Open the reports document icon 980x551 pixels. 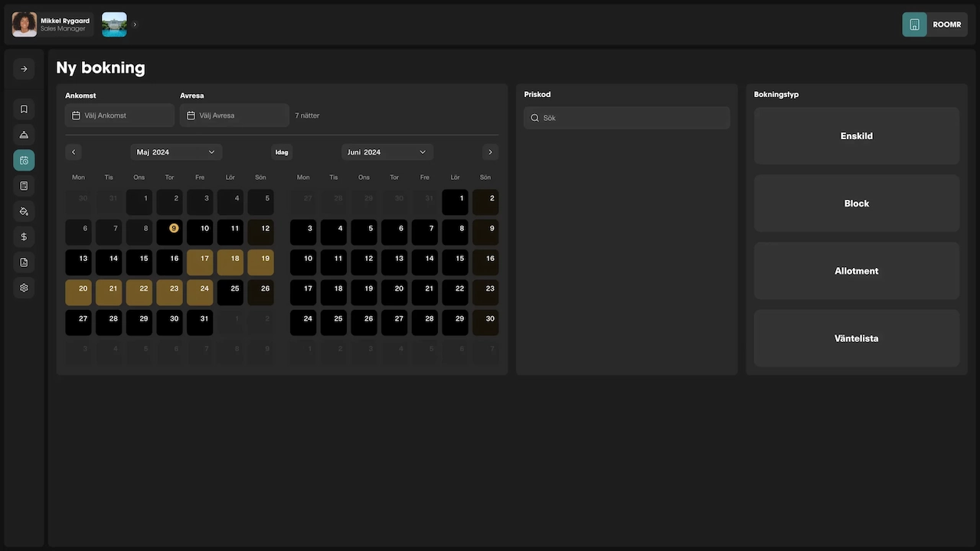pos(24,262)
